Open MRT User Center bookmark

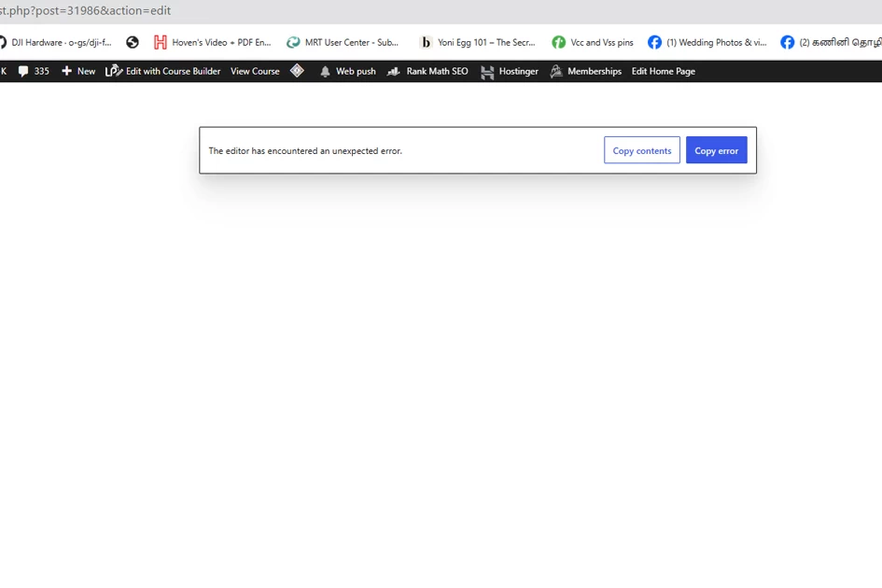tap(343, 42)
